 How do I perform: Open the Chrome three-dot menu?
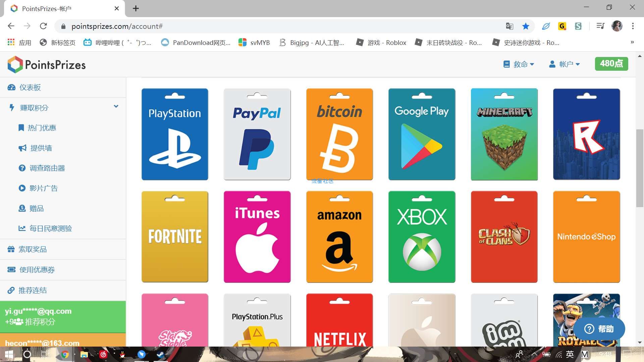633,26
